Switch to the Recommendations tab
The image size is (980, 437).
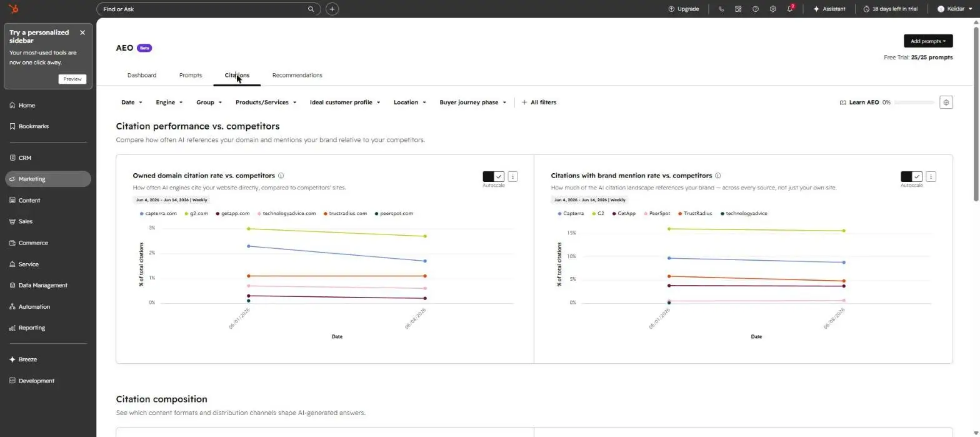[297, 75]
